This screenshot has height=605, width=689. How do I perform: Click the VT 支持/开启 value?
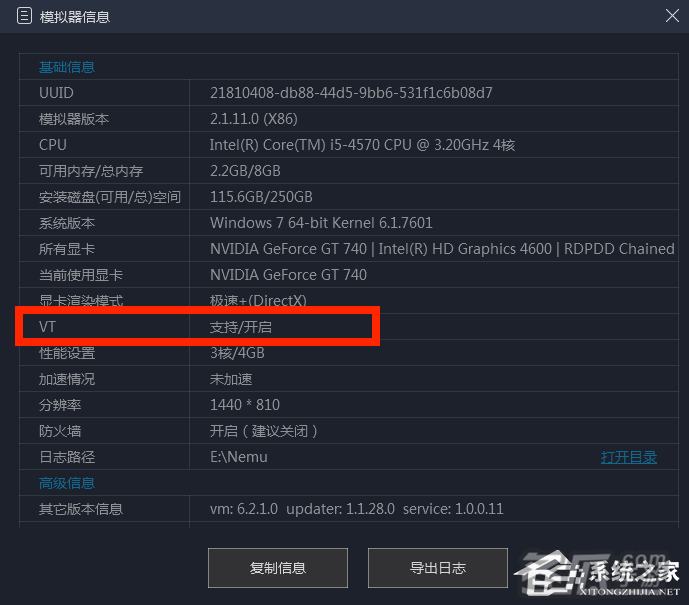click(x=241, y=327)
